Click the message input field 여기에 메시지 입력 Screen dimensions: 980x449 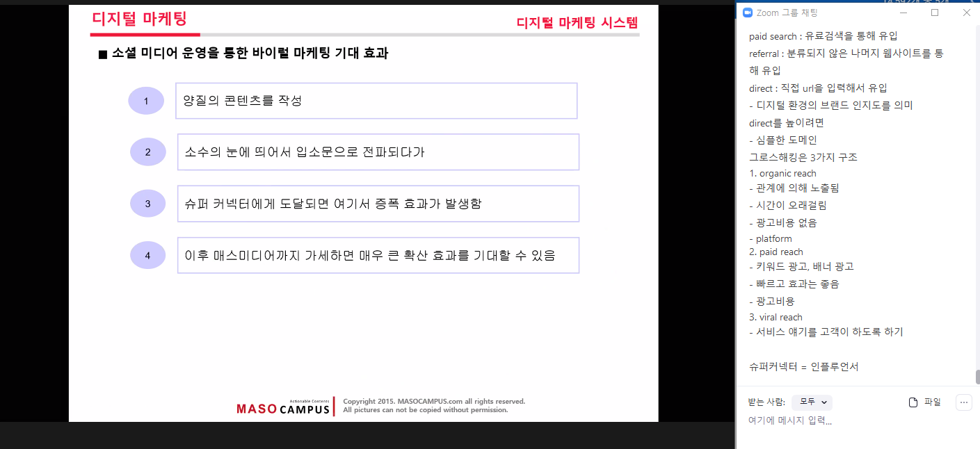click(x=835, y=421)
